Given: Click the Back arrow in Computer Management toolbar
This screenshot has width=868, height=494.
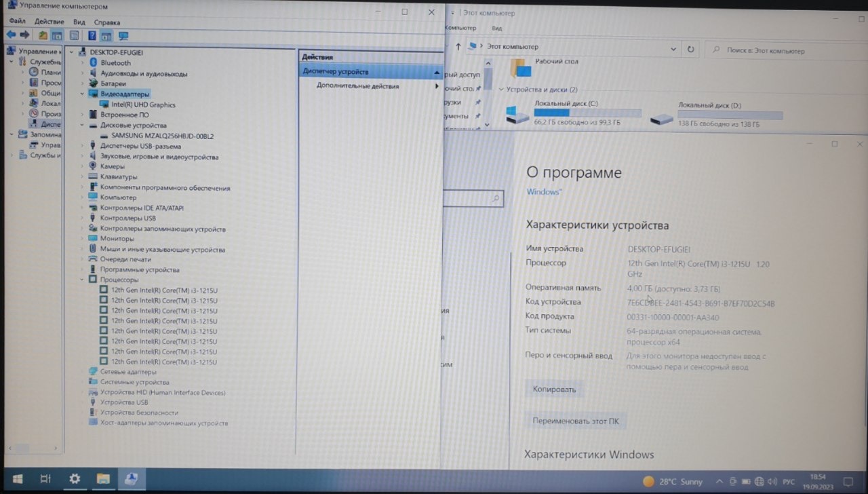Looking at the screenshot, I should tap(11, 35).
